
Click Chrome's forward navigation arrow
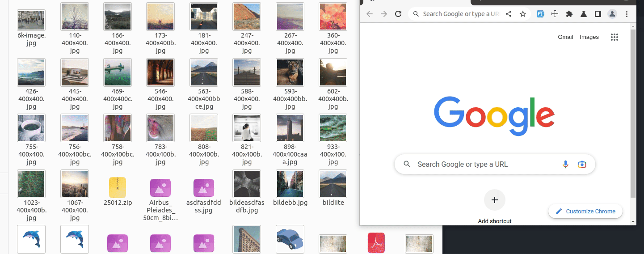click(384, 14)
